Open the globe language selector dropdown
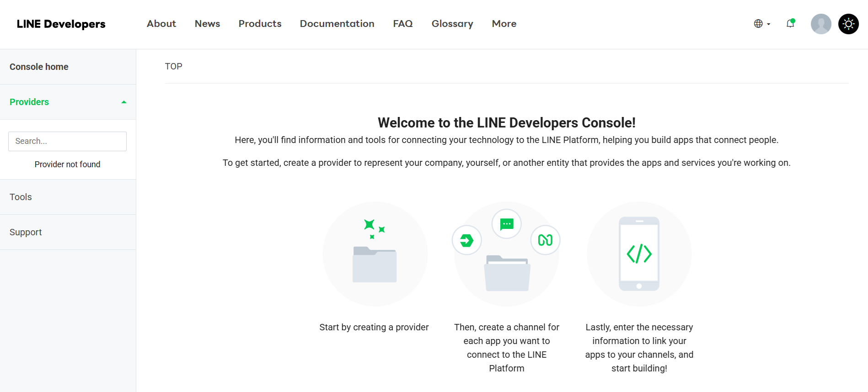The height and width of the screenshot is (392, 868). [761, 24]
